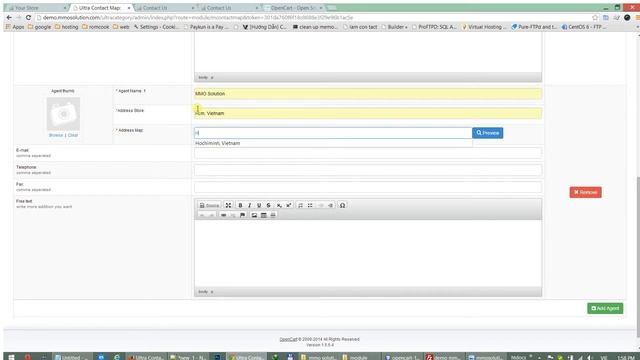Insert table in Free text editor
This screenshot has height=360, width=640.
[x=264, y=215]
